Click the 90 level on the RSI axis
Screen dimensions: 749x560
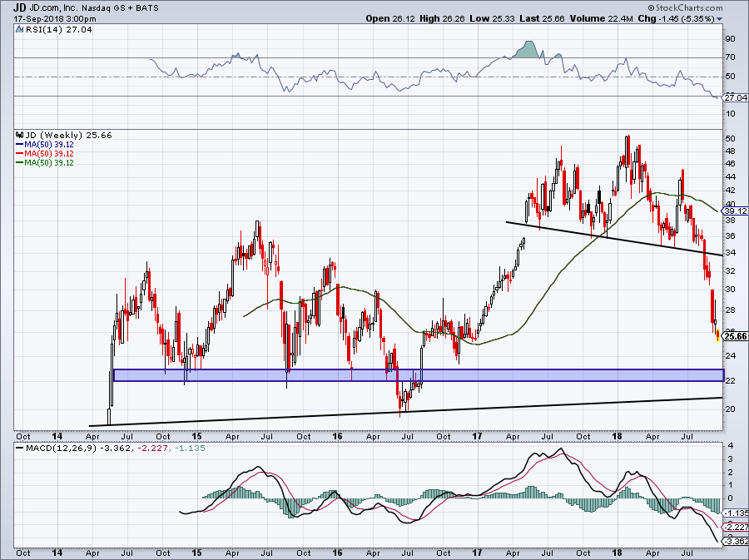[x=730, y=38]
